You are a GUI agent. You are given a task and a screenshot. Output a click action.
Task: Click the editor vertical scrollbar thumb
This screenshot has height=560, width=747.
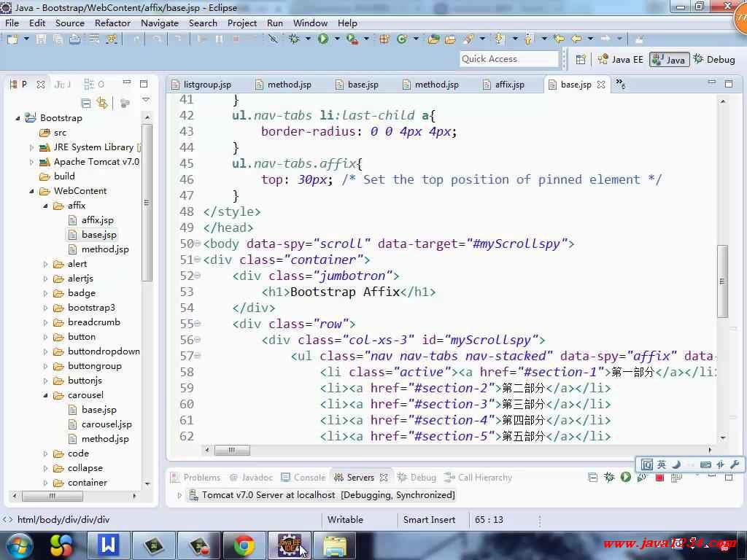coord(722,281)
